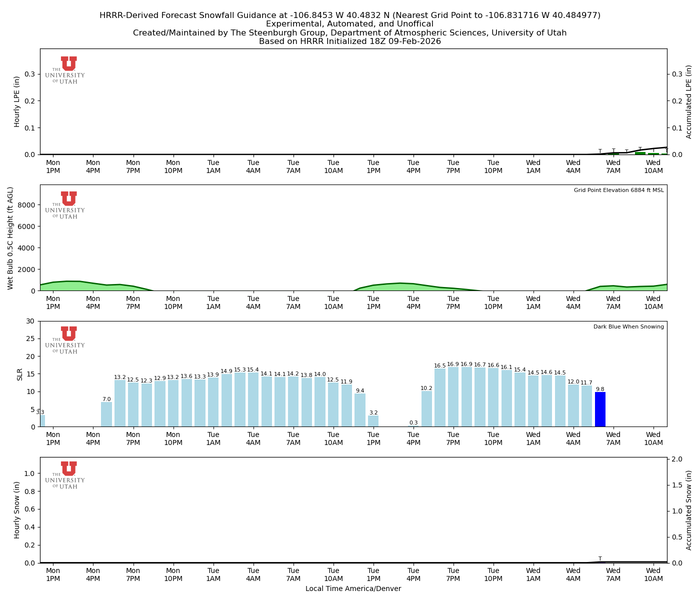The width and height of the screenshot is (700, 600).
Task: Click the Utah logo in the SLR panel
Action: [65, 340]
